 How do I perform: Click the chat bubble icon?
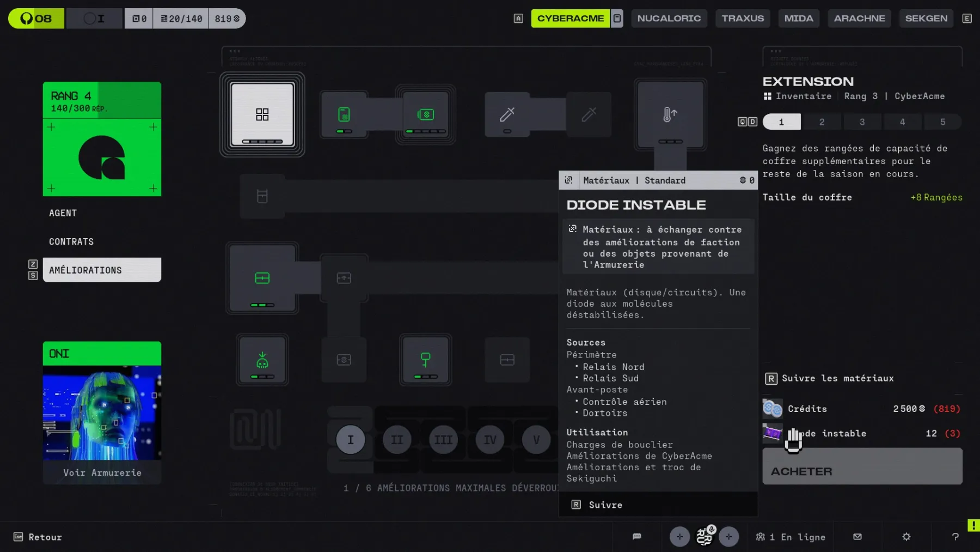tap(636, 537)
